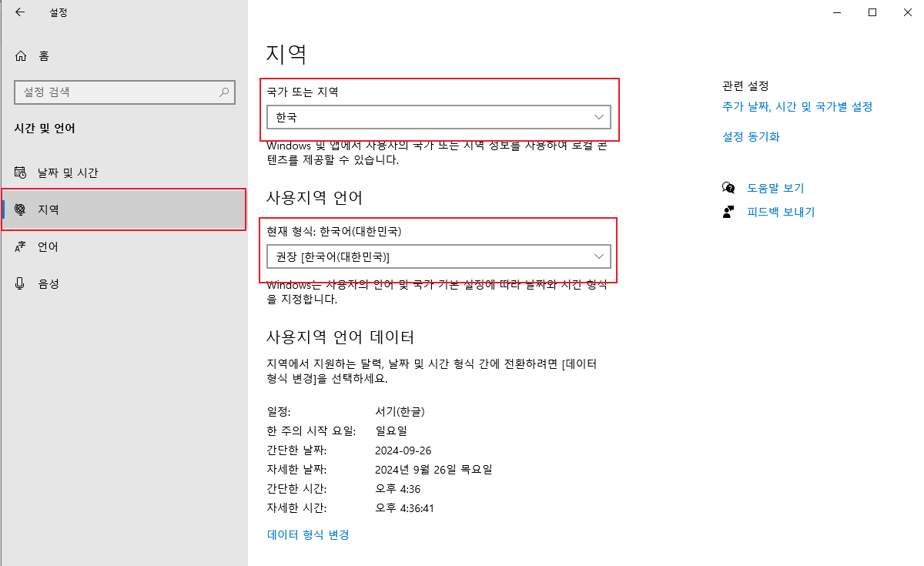This screenshot has width=924, height=566.
Task: Click the help bubble icon by 도움말 보기
Action: tap(728, 188)
